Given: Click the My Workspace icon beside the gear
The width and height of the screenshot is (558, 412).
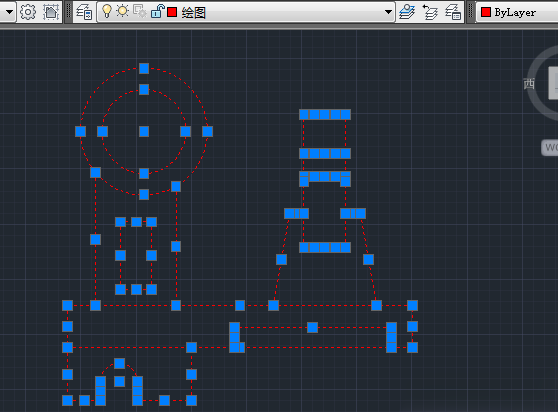Looking at the screenshot, I should [x=51, y=12].
